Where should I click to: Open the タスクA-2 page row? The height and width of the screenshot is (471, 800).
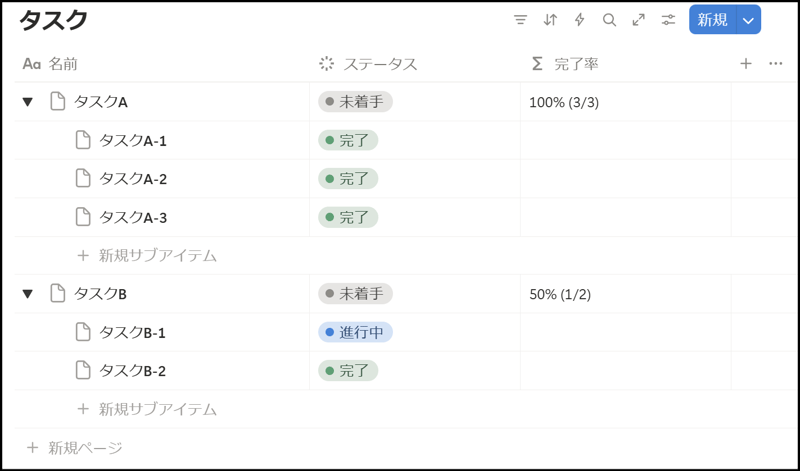[x=133, y=179]
